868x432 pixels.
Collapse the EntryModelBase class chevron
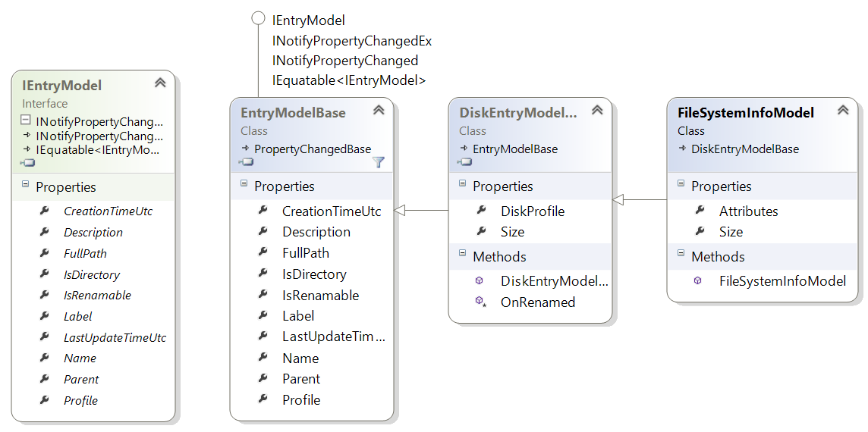pos(379,110)
